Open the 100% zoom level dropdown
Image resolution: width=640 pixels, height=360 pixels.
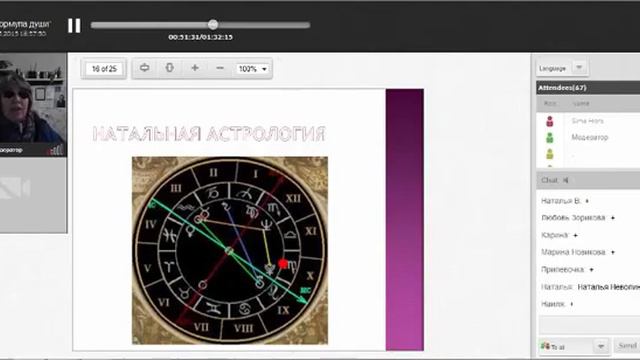pos(253,69)
